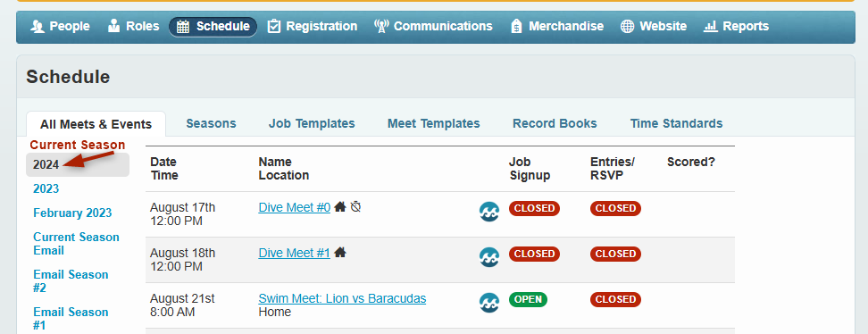Screen dimensions: 868x334
Task: Select the 2023 season in sidebar
Action: click(x=46, y=188)
